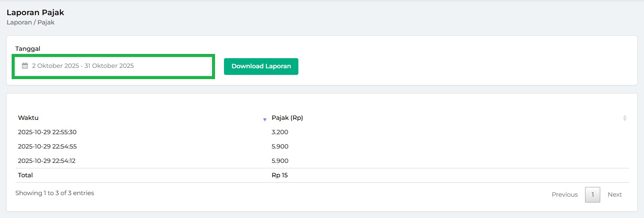Click Laporan in the breadcrumb

[x=19, y=22]
